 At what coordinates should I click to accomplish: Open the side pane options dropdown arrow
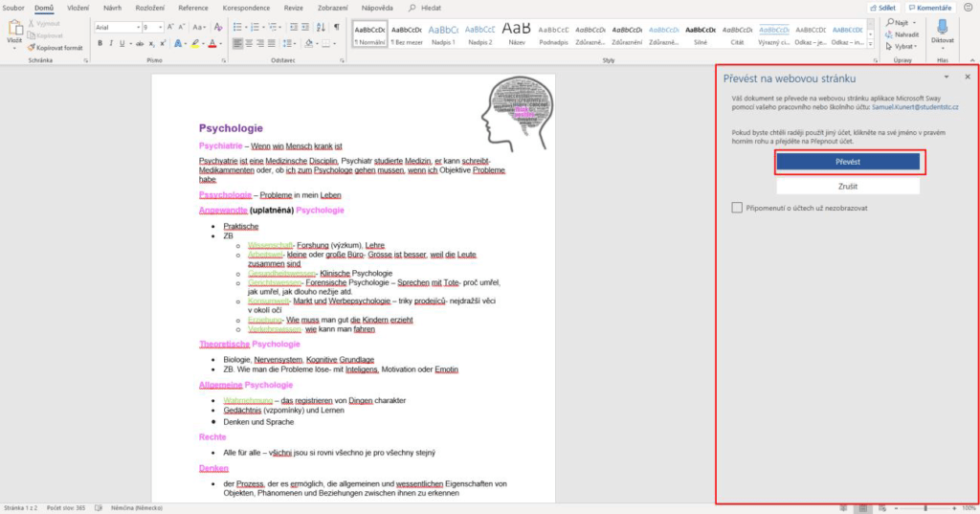(946, 77)
